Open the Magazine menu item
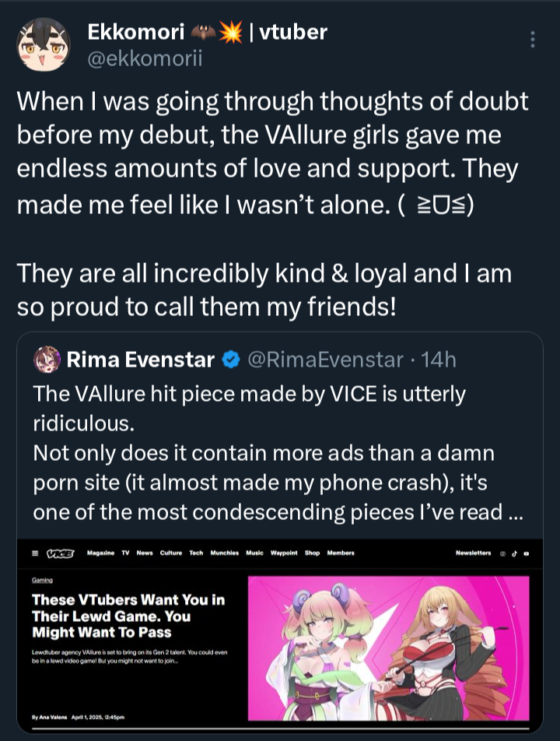 101,553
